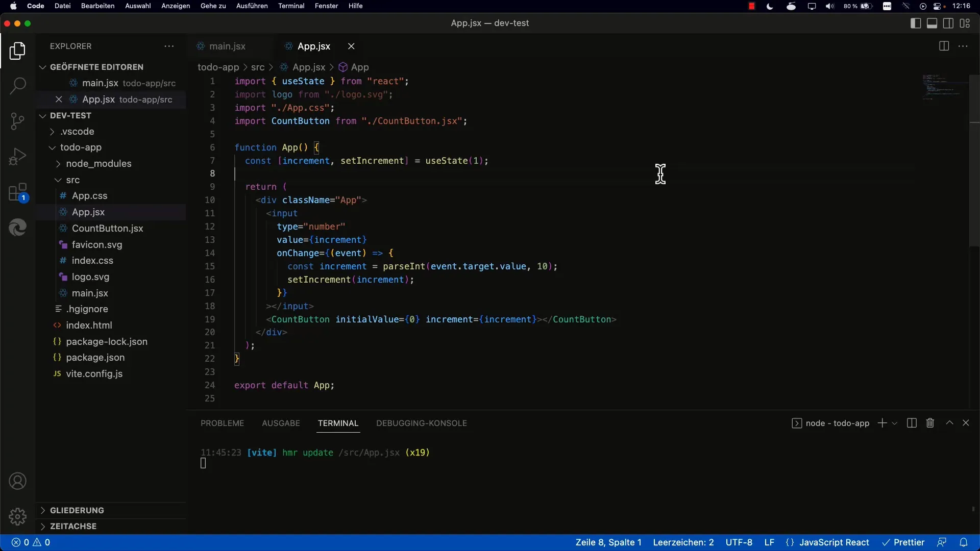
Task: Open the Manage gear icon
Action: point(17,516)
